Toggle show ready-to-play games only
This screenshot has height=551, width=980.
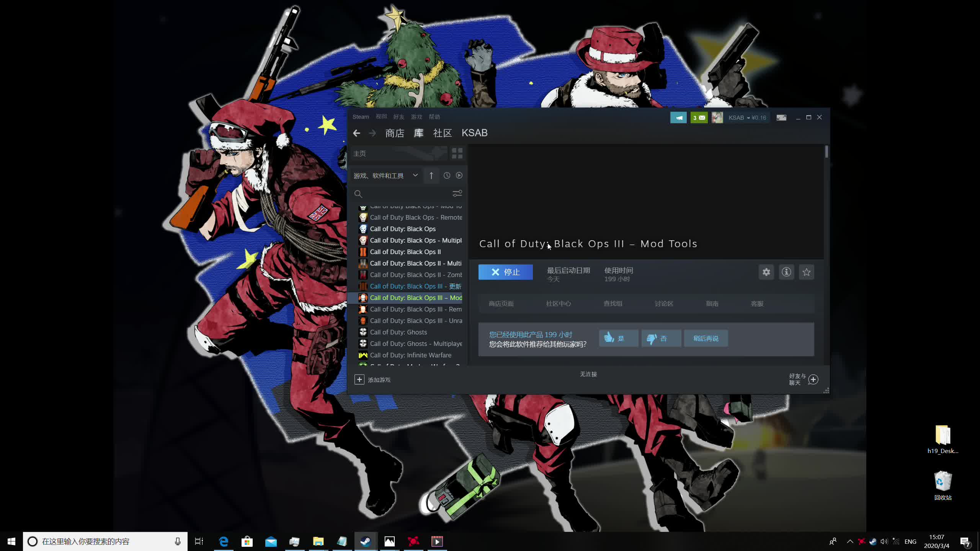(459, 176)
